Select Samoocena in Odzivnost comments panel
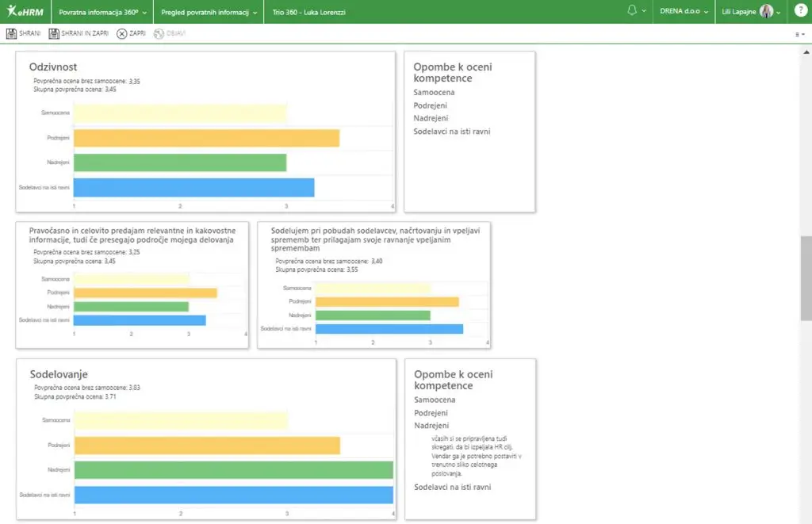 (x=434, y=92)
